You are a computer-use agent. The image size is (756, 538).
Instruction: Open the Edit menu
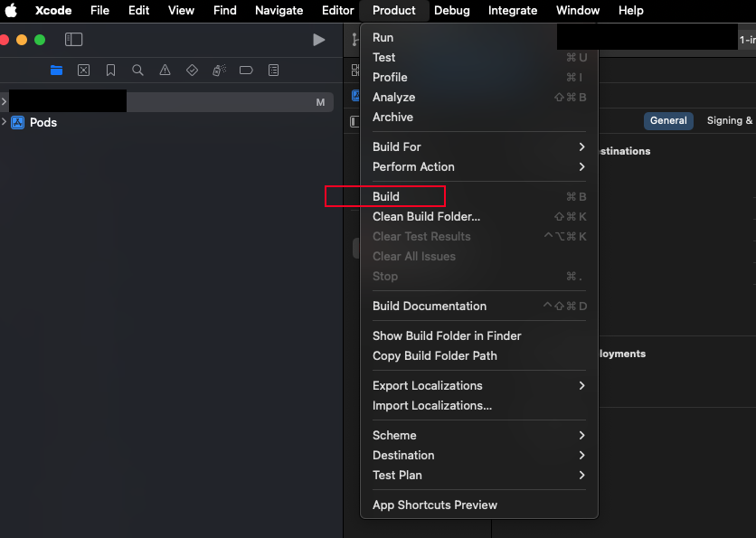(139, 10)
